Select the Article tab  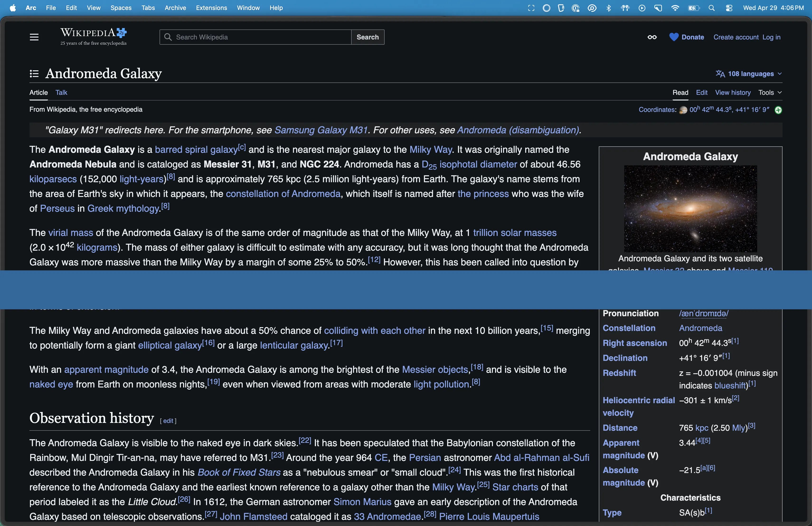[38, 92]
